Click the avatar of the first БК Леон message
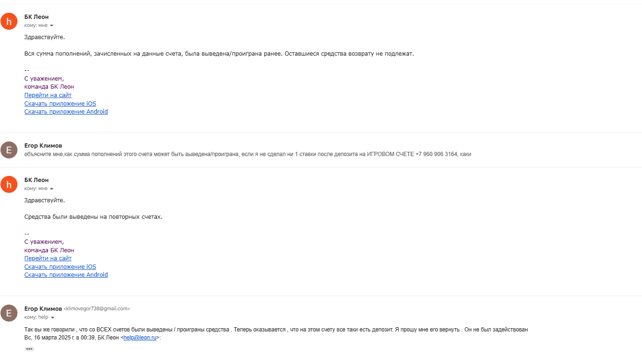The image size is (642, 364). (9, 21)
